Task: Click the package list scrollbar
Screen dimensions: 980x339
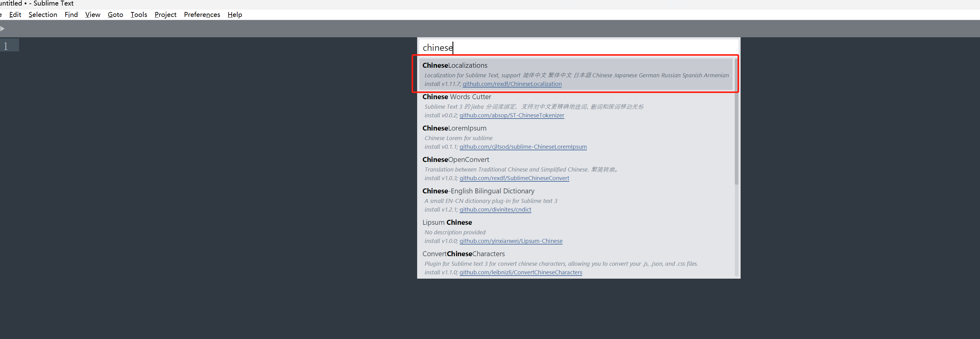Action: 736,122
